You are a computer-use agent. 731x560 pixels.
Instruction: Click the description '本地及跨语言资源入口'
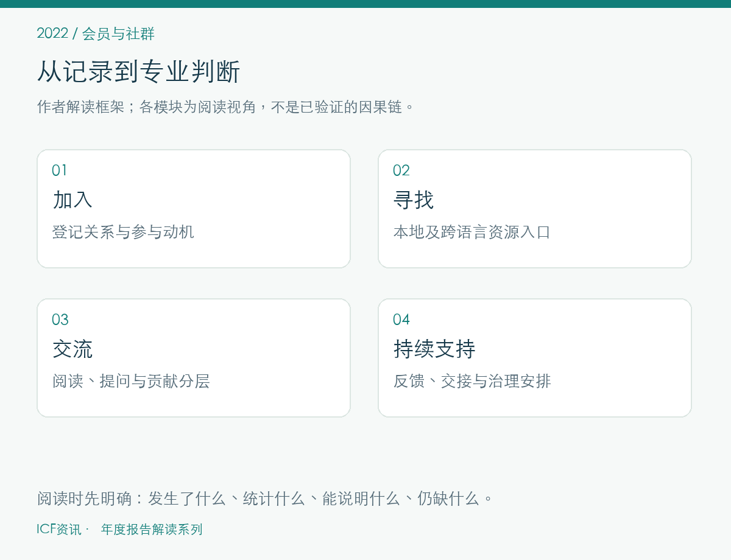point(472,232)
